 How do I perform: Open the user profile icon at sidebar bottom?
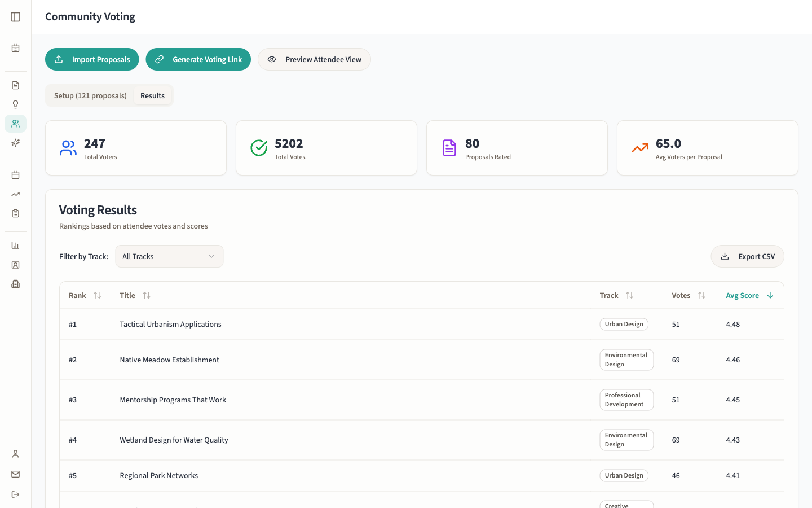pos(16,454)
